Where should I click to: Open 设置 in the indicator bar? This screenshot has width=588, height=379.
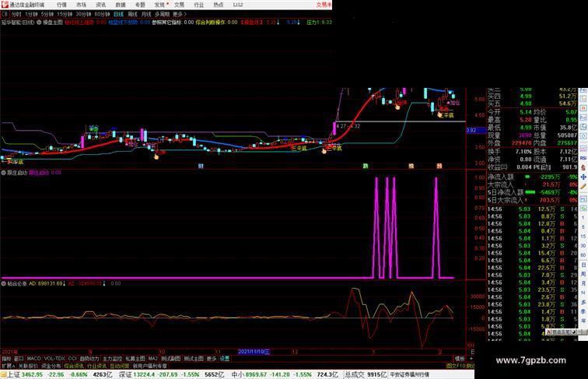pos(225,359)
